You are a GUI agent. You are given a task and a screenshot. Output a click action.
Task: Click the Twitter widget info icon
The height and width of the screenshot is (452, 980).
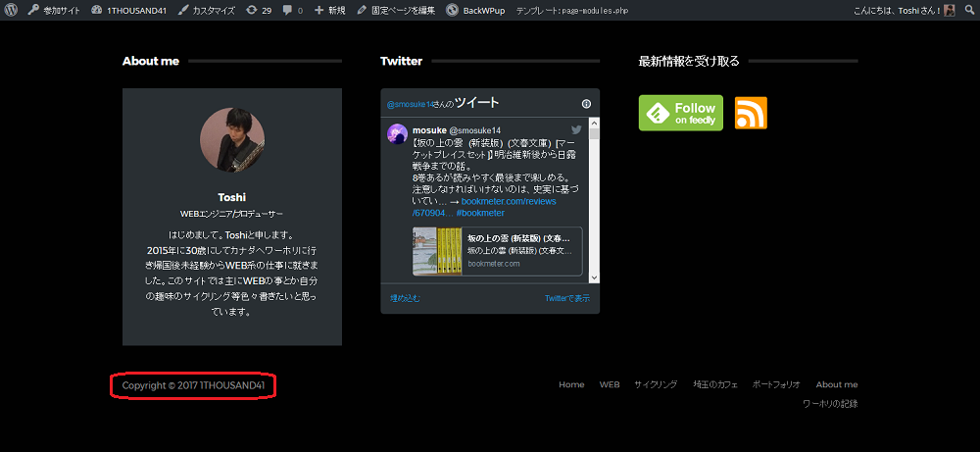point(586,103)
